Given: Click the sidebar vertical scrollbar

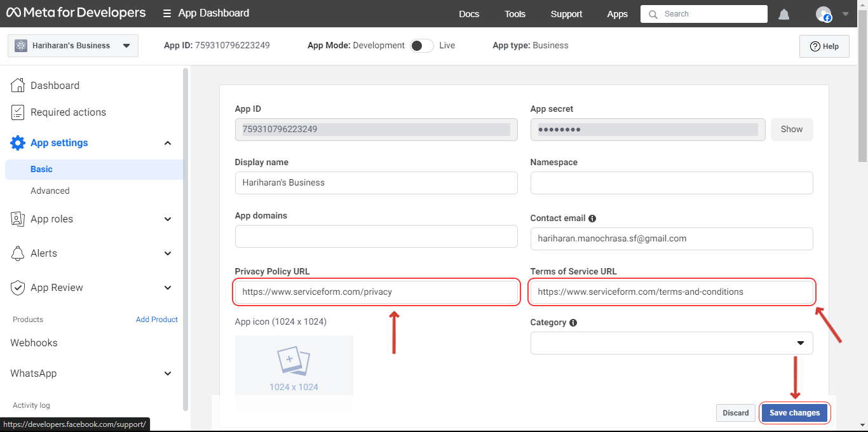Looking at the screenshot, I should coord(186,240).
